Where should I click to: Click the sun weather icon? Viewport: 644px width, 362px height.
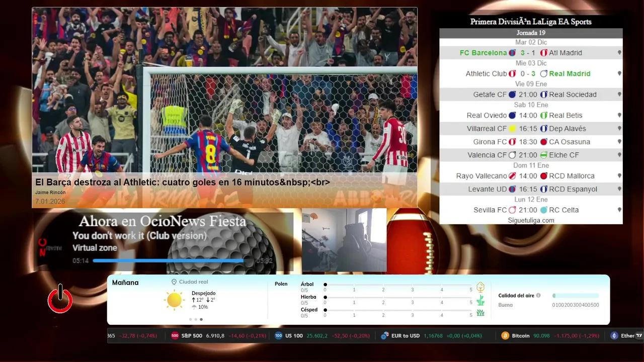click(174, 300)
